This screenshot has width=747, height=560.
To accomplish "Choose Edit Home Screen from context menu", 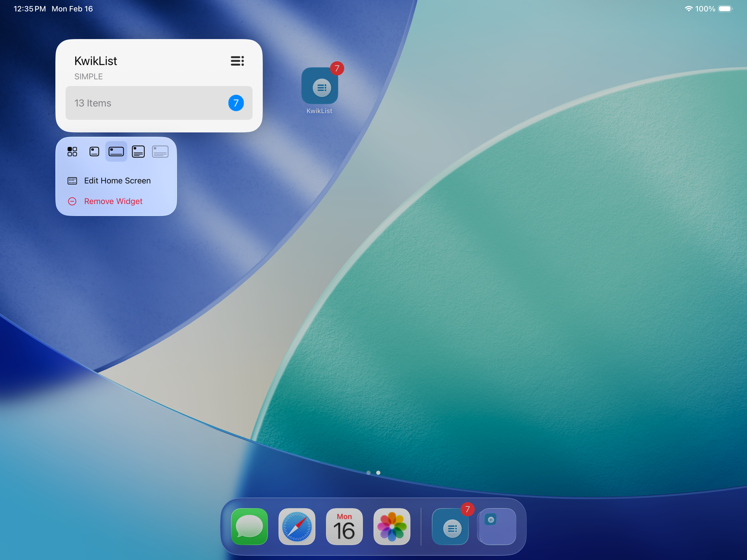I will pos(117,181).
